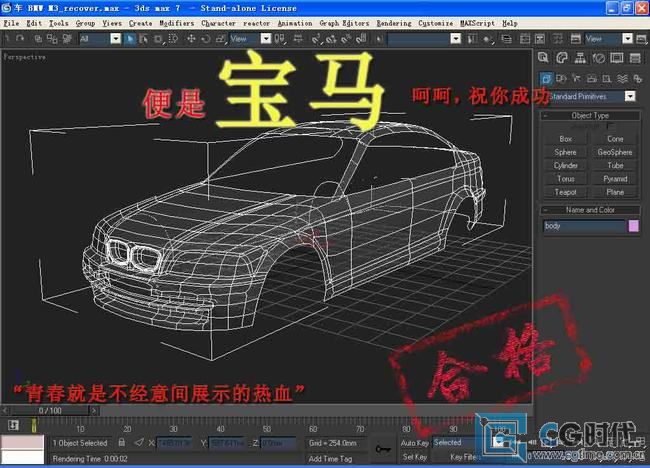Click the Quick Render icon
Screen dimensions: 650x468
click(641, 39)
